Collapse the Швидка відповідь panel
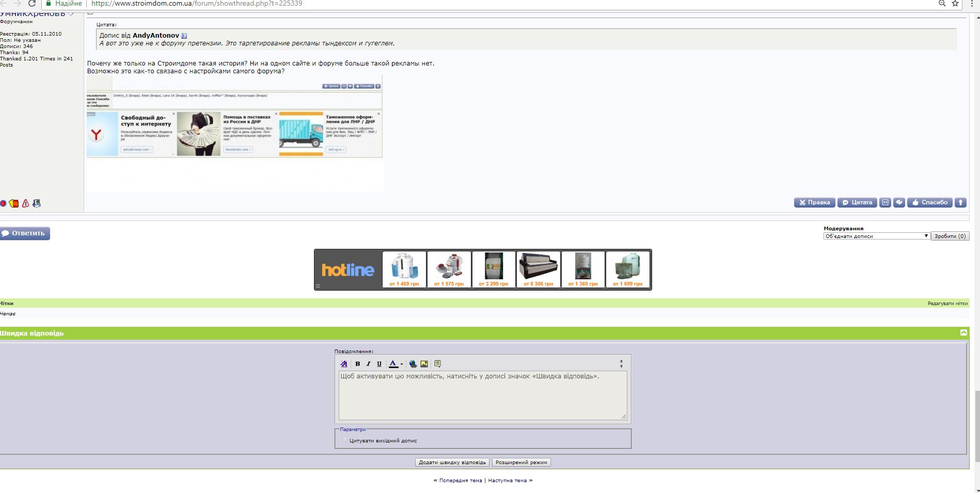 pos(963,333)
